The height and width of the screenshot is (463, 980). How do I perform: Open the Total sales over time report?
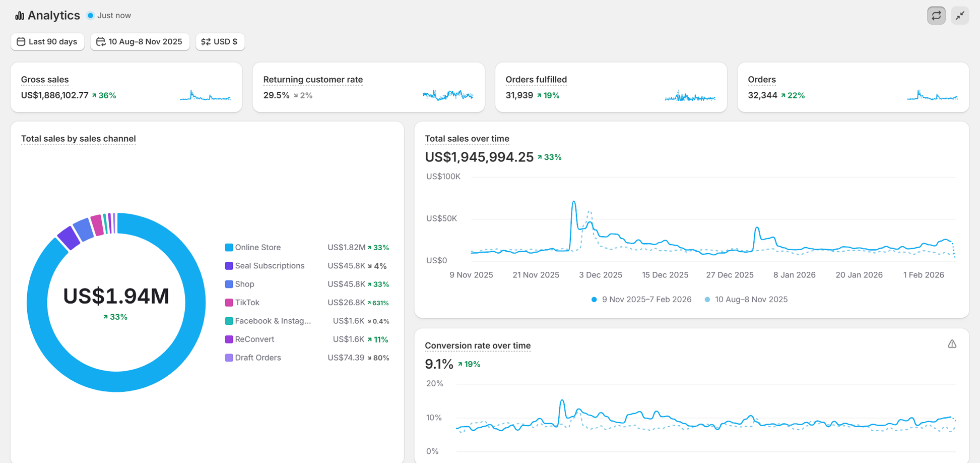(467, 139)
